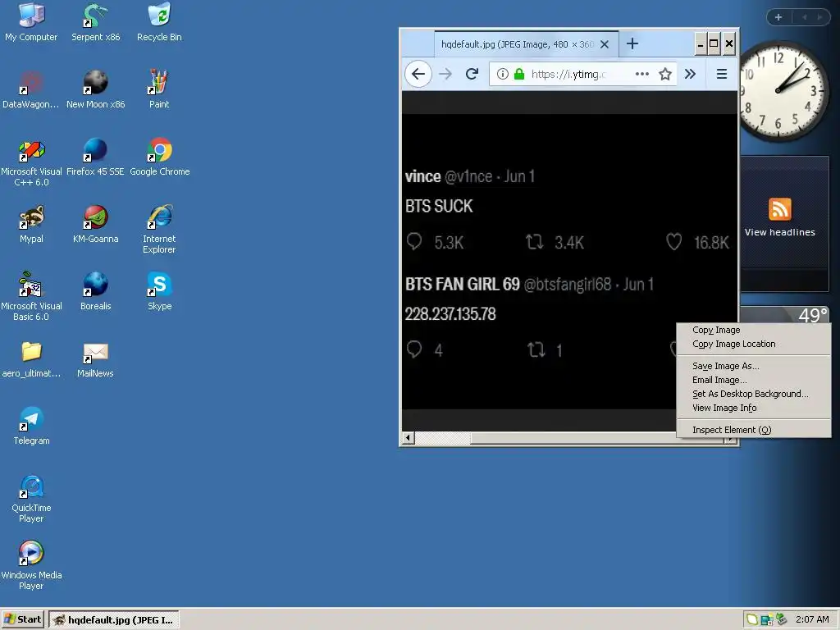The width and height of the screenshot is (840, 630).
Task: Launch MailNews desktop shortcut
Action: (95, 359)
